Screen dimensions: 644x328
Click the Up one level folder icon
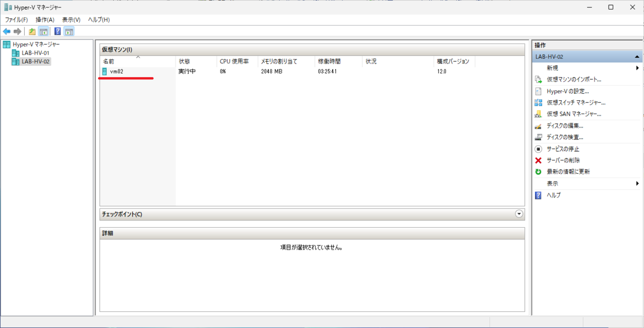pos(32,31)
